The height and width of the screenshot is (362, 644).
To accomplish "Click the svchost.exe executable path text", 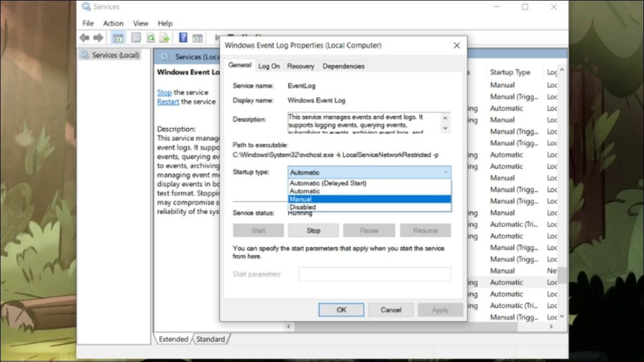I will pyautogui.click(x=335, y=154).
